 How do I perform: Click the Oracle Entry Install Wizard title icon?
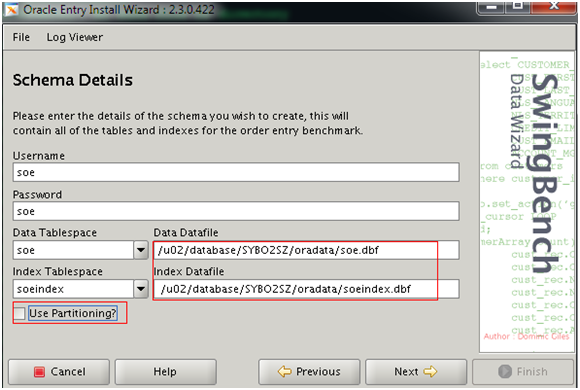tap(11, 9)
